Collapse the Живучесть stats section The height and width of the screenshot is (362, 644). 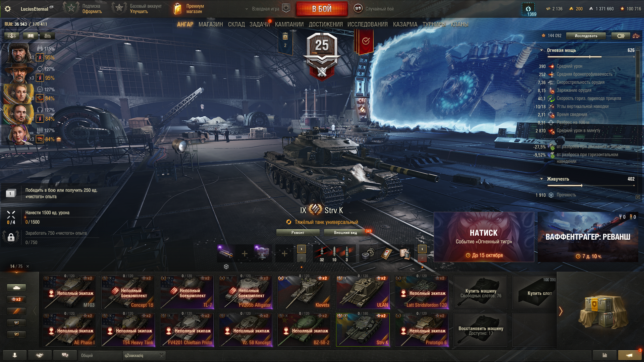coord(541,179)
